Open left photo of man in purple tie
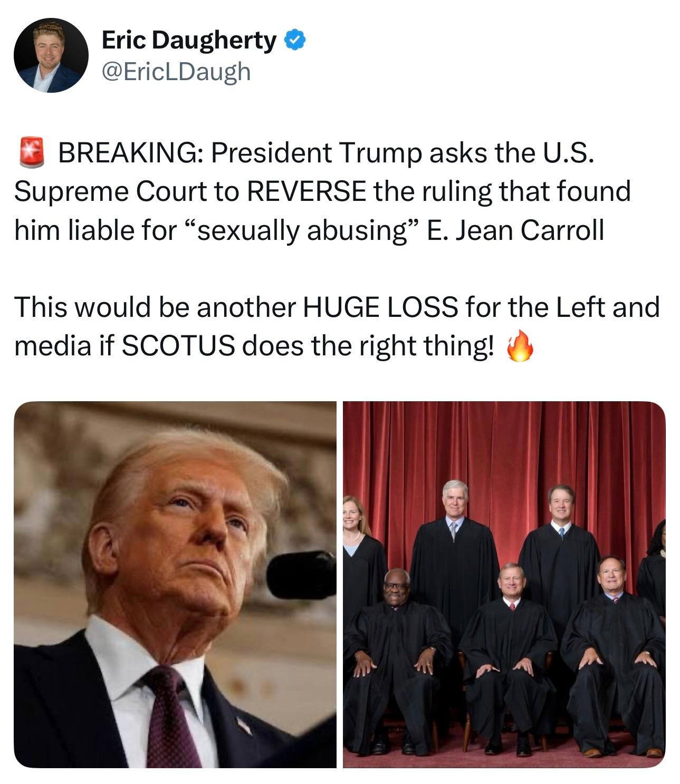Viewport: 680px width, 784px height. [x=175, y=584]
